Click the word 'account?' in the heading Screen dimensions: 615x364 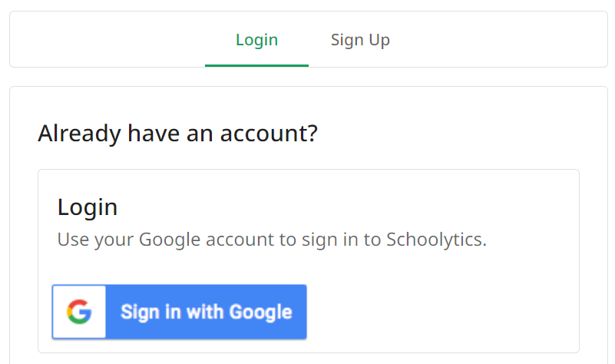[x=269, y=134]
